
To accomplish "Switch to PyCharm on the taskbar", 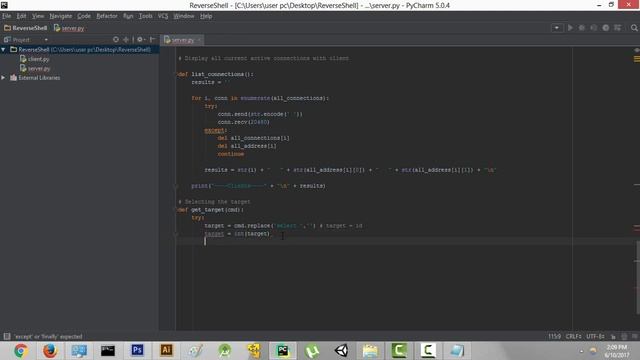I will [282, 351].
